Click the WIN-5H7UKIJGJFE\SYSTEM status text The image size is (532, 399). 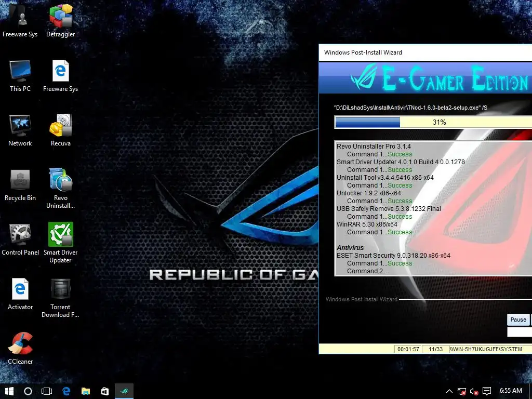pyautogui.click(x=486, y=349)
